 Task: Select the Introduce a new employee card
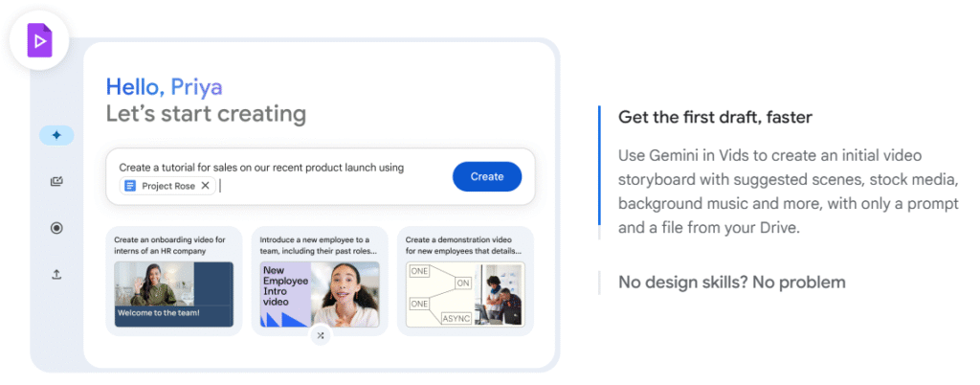[320, 282]
